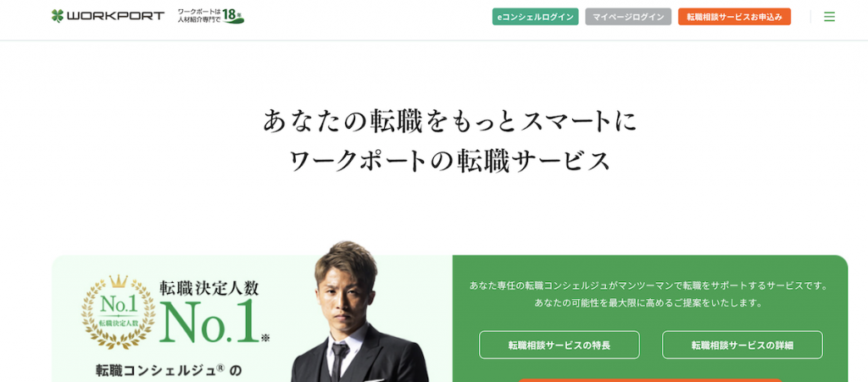The image size is (868, 382).
Task: View 転職相談サービスの特長
Action: pos(559,345)
